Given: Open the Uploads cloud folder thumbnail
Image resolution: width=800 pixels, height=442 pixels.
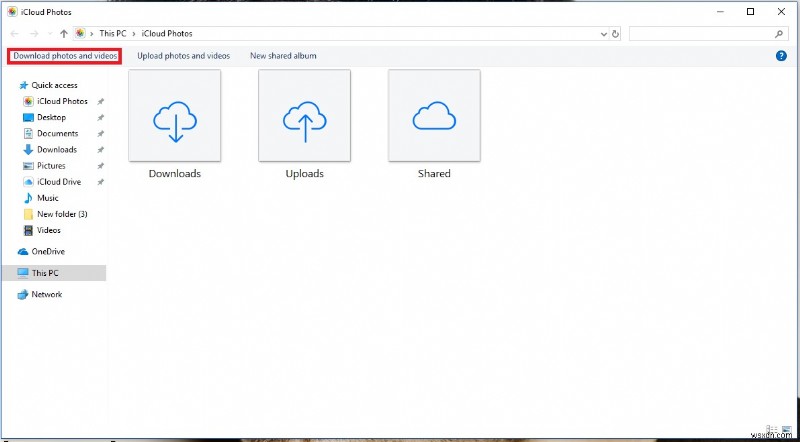Looking at the screenshot, I should pyautogui.click(x=305, y=115).
